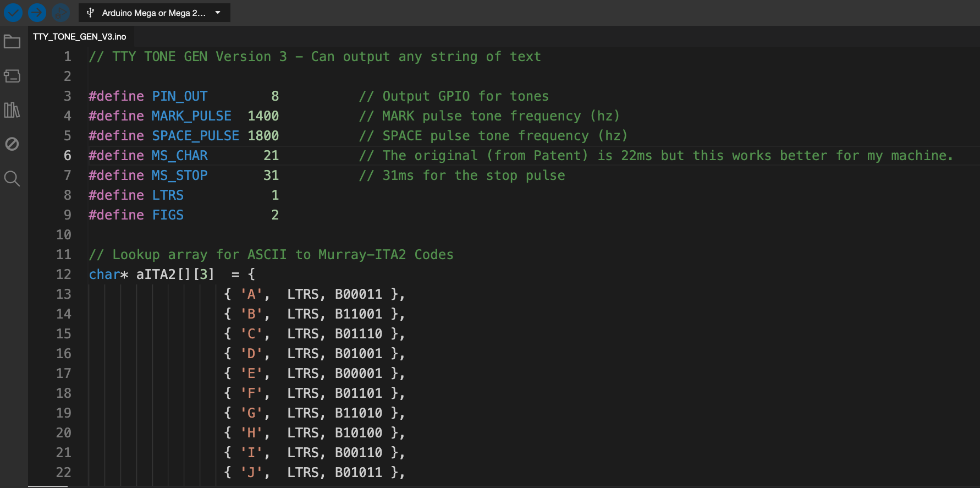The width and height of the screenshot is (980, 488).
Task: Click the MS_STOP define name
Action: coord(180,176)
